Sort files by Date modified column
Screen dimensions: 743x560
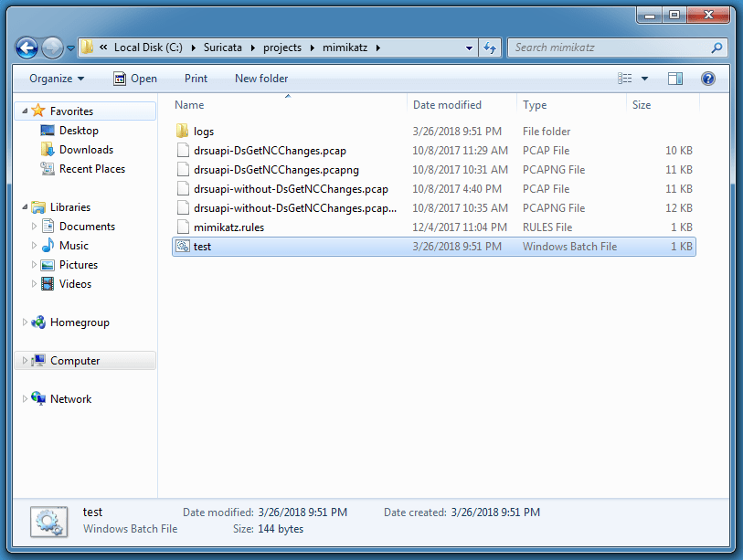(x=447, y=105)
